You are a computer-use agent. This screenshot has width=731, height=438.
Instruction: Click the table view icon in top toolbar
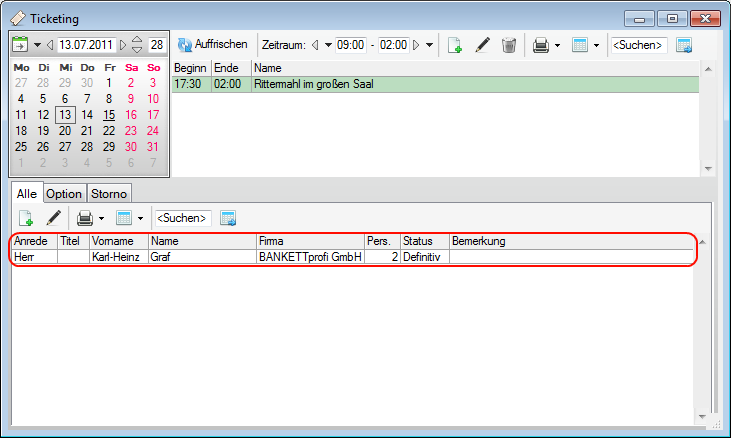pyautogui.click(x=580, y=45)
